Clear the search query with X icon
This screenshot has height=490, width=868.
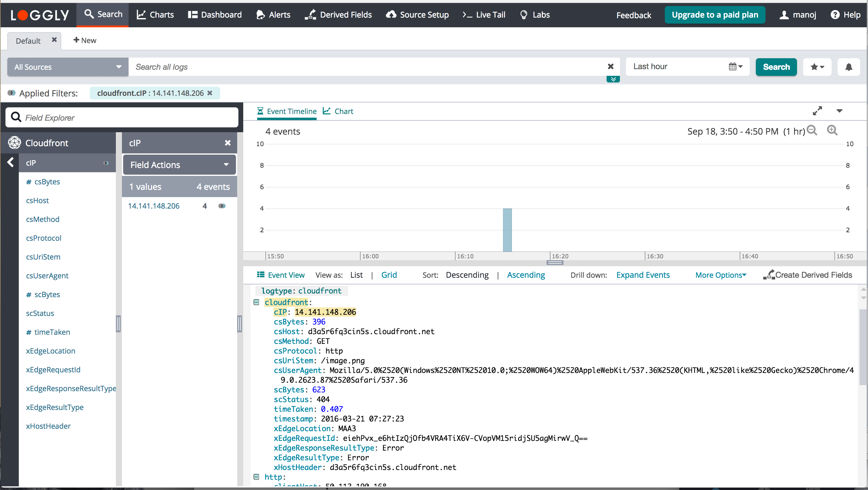pos(610,66)
